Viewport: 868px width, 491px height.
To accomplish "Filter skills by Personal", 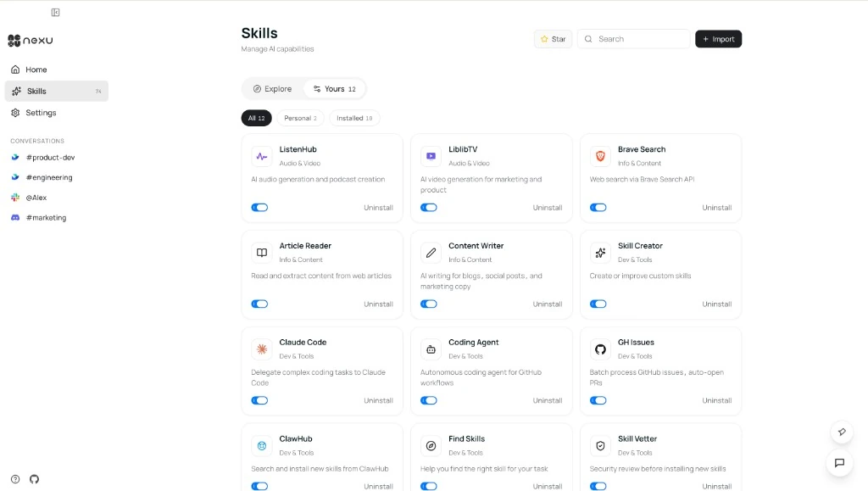I will click(x=300, y=119).
